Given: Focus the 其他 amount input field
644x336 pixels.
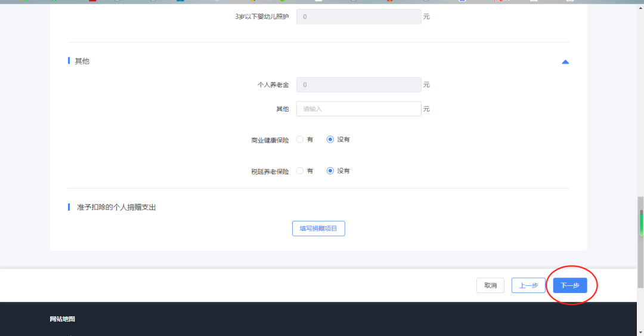Looking at the screenshot, I should click(358, 109).
